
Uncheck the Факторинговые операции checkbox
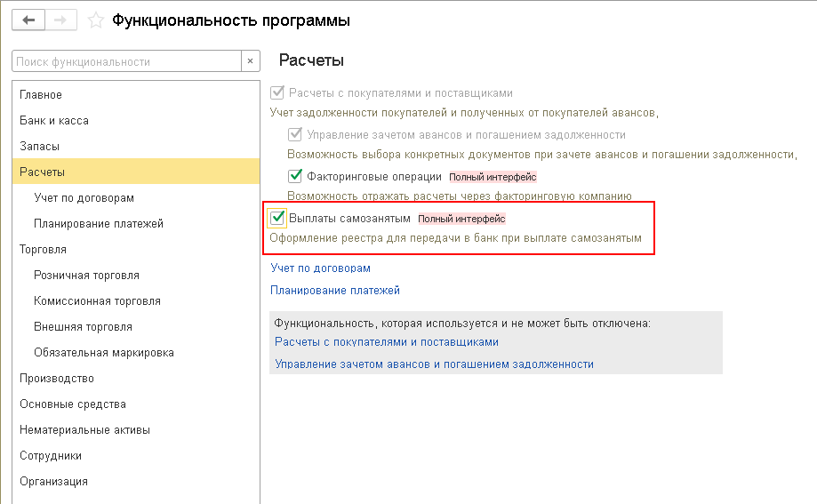[296, 176]
